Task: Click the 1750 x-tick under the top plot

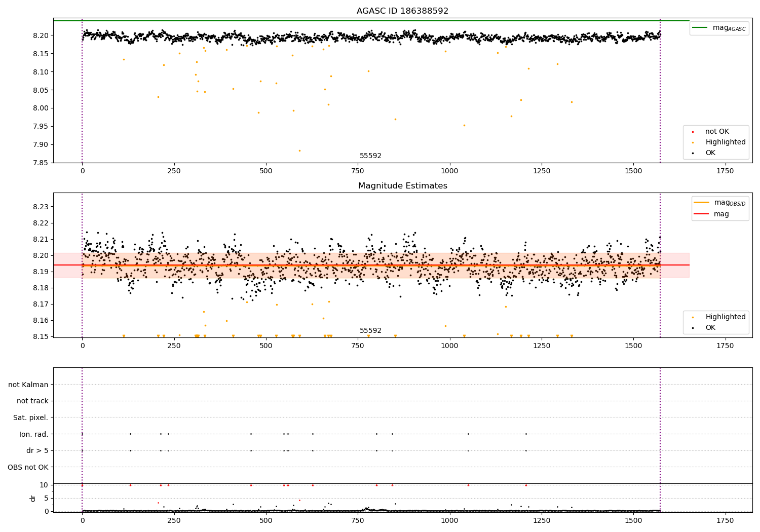Action: pos(725,171)
